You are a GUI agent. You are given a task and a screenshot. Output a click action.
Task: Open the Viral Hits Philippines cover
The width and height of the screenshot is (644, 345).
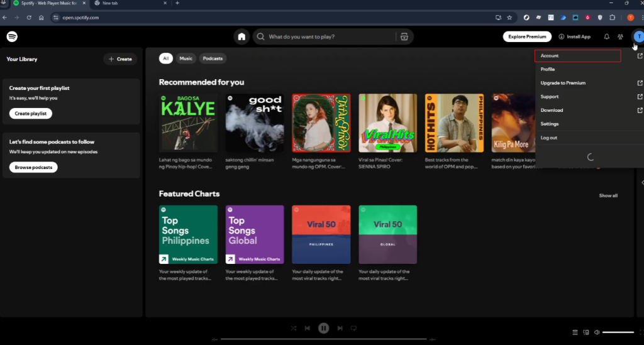tap(387, 123)
